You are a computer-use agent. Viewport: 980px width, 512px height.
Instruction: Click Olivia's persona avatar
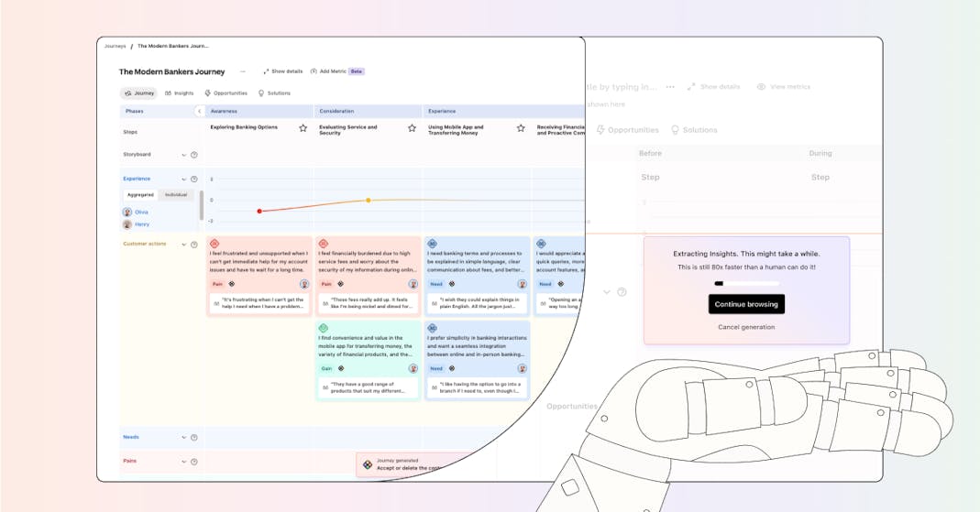click(x=127, y=212)
